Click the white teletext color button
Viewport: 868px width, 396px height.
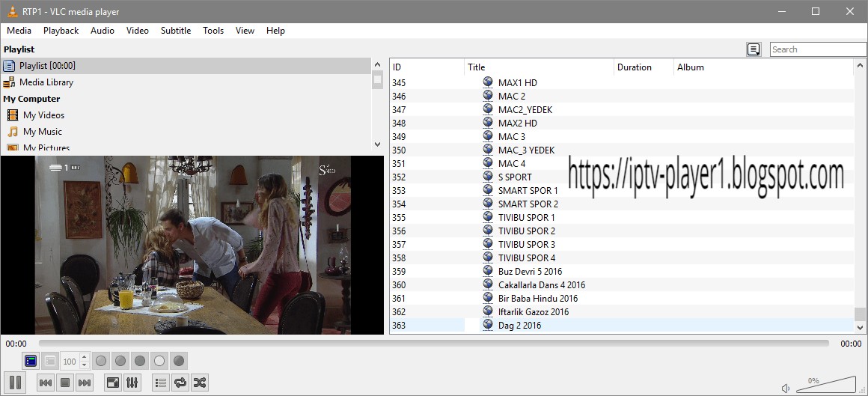point(159,361)
